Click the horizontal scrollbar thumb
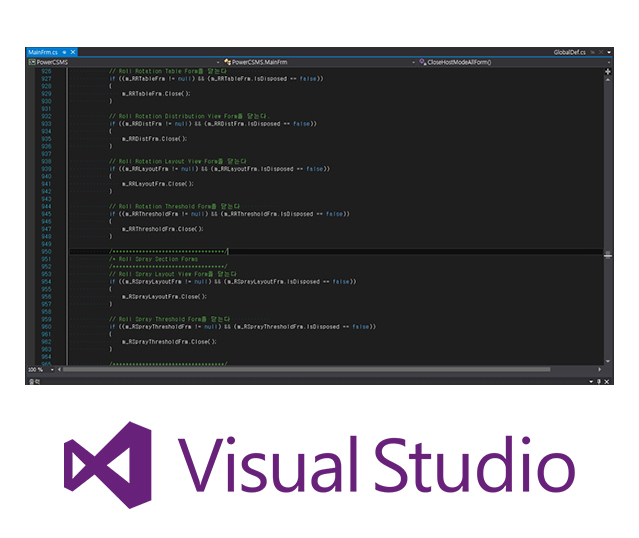 click(306, 370)
